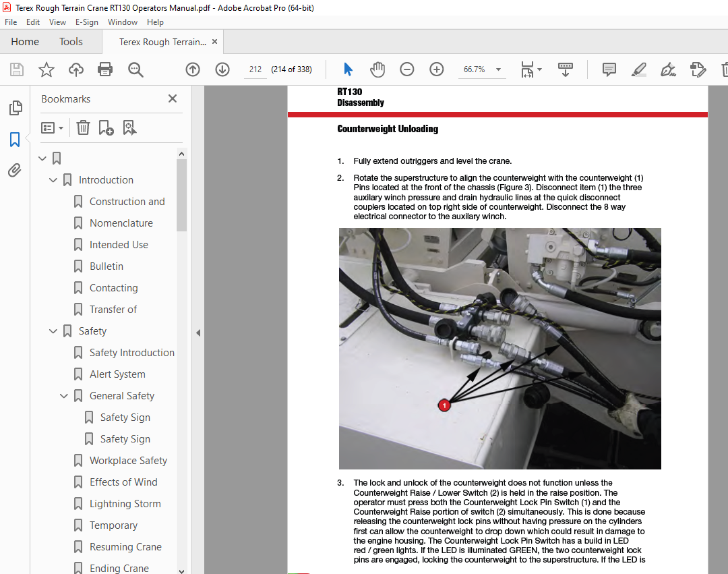Screen dimensions: 728x574
Task: Collapse navigation pane with side arrow
Action: click(198, 333)
